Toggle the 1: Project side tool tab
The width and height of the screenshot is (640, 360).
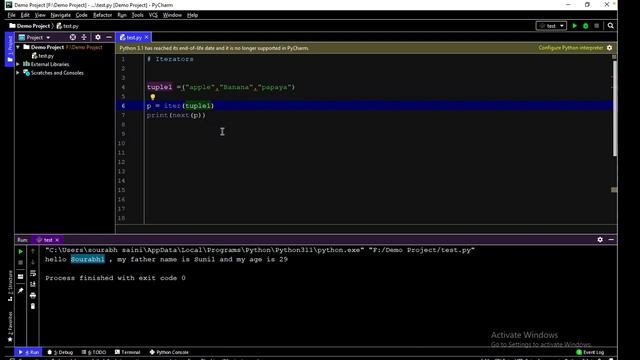click(10, 49)
